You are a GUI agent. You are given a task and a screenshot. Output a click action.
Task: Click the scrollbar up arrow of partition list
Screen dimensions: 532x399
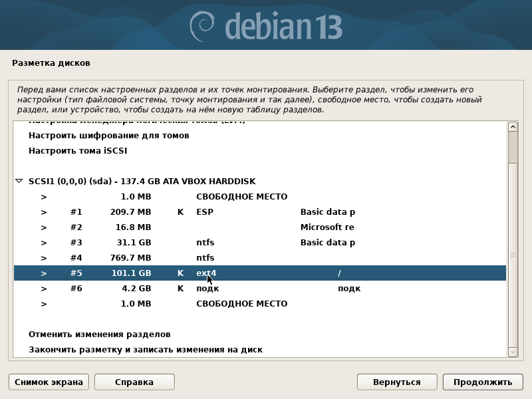(513, 127)
